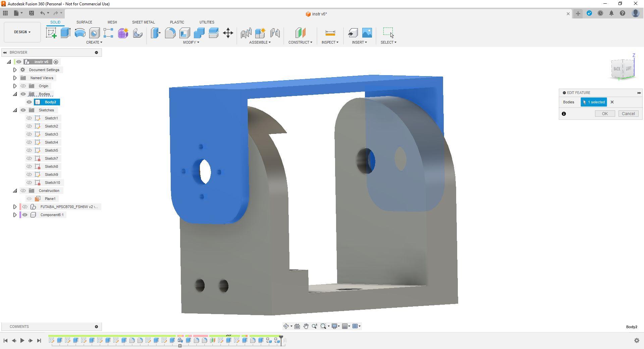The image size is (644, 349).
Task: Show Sketch10 with its eye icon
Action: (x=30, y=183)
